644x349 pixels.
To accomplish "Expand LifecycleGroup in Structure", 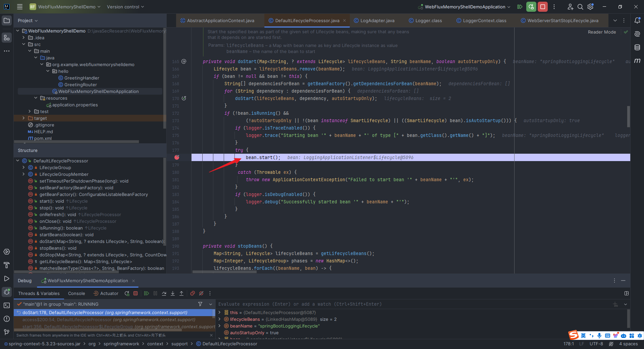I will pyautogui.click(x=24, y=167).
